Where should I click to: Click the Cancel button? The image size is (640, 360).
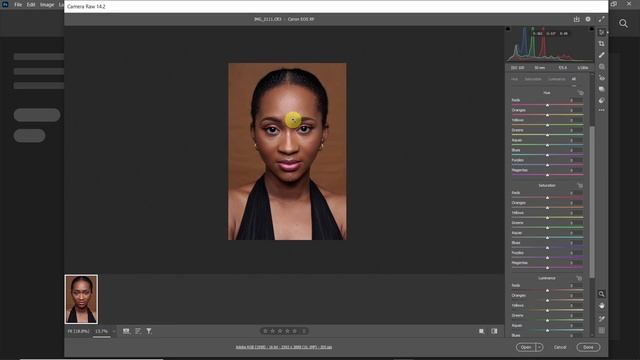pos(560,347)
